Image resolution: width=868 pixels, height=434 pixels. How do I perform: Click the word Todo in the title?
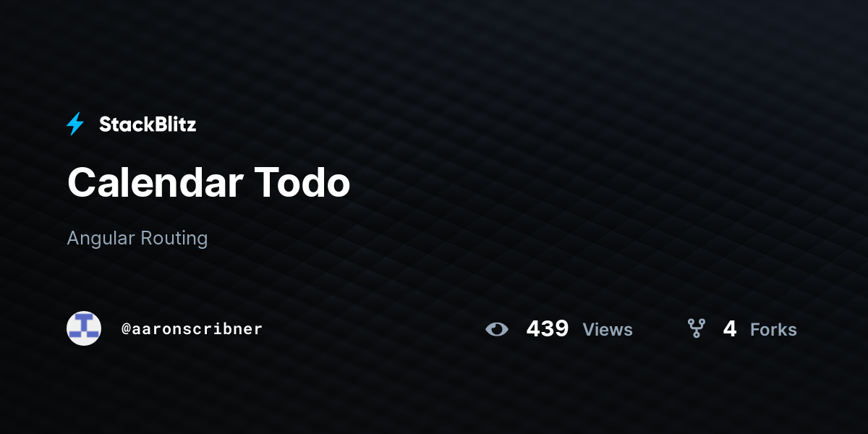302,182
